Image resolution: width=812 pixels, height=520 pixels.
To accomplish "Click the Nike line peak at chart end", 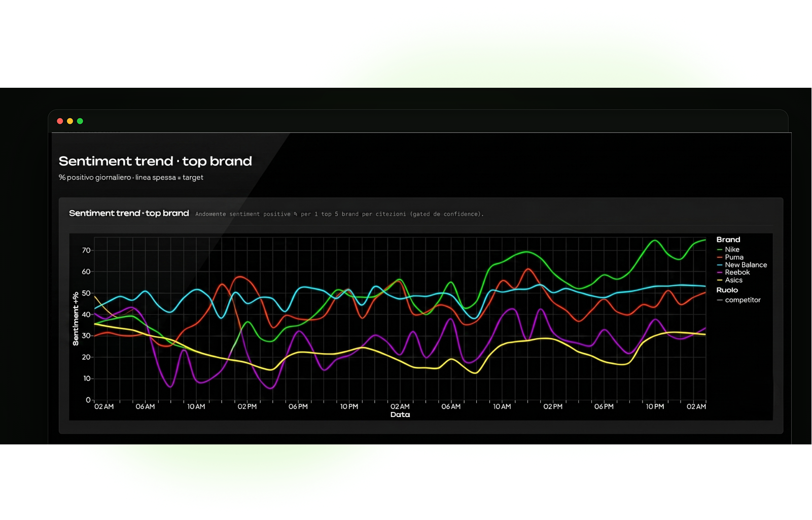I will pos(704,240).
